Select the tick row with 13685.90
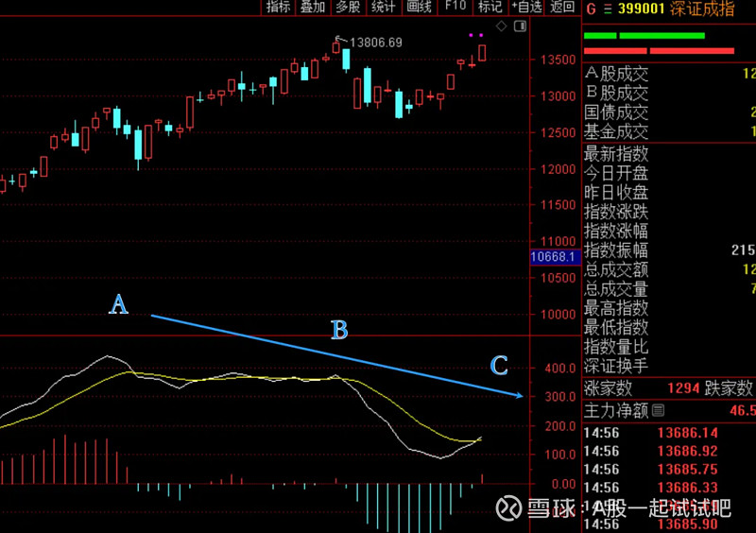The width and height of the screenshot is (756, 533). 669,524
